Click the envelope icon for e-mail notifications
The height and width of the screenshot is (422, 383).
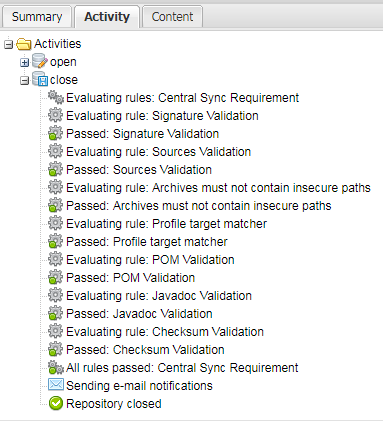pyautogui.click(x=56, y=385)
